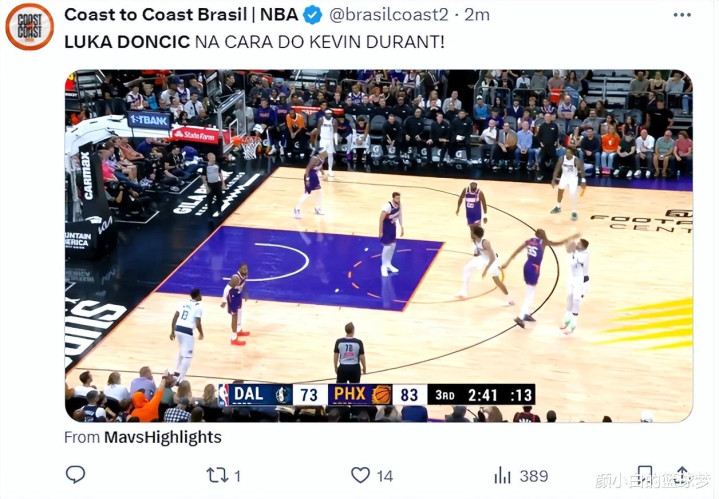The height and width of the screenshot is (499, 719).
Task: Click the 389 views count
Action: point(534,476)
